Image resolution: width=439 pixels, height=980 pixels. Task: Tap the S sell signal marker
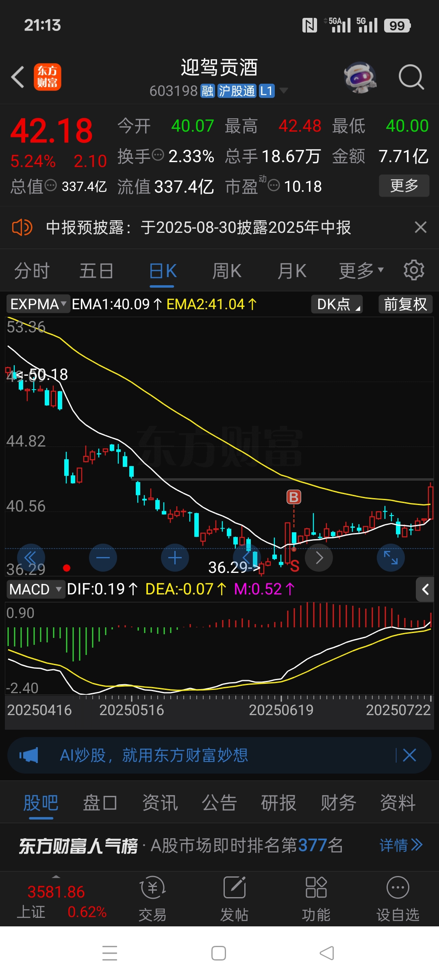click(295, 566)
